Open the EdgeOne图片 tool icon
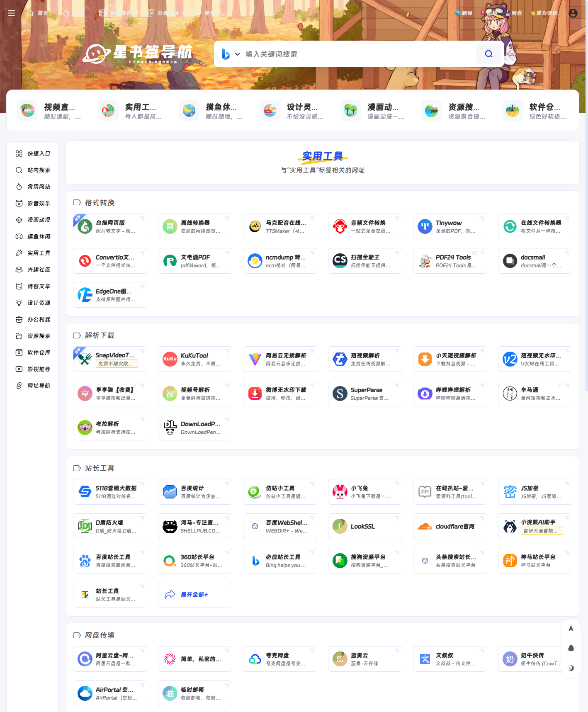This screenshot has height=712, width=588. 85,295
